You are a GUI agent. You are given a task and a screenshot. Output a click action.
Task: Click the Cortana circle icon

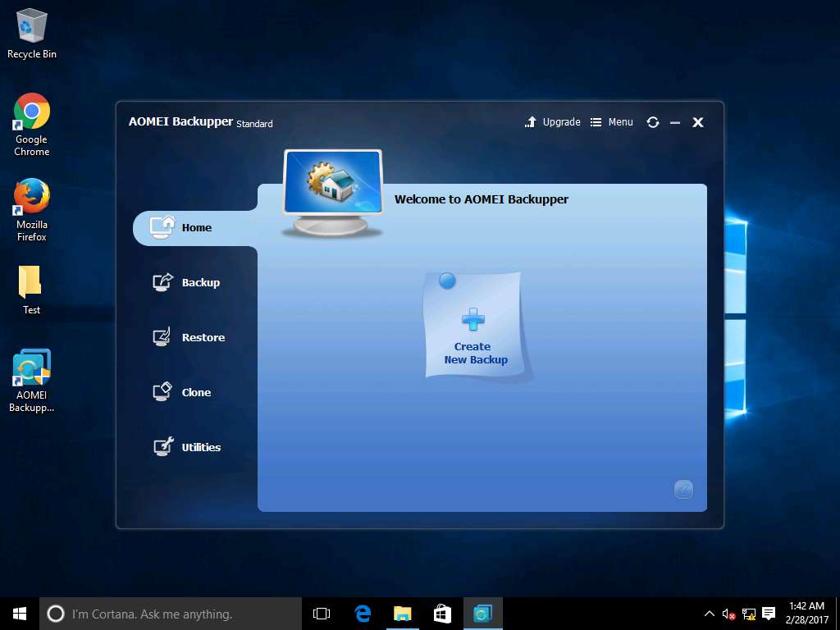pyautogui.click(x=55, y=614)
